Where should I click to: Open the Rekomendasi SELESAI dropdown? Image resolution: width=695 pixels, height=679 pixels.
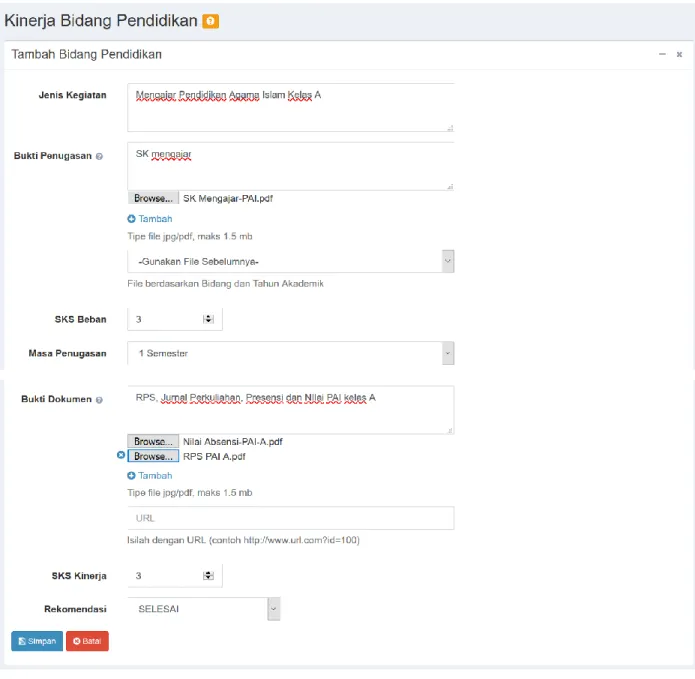(204, 609)
